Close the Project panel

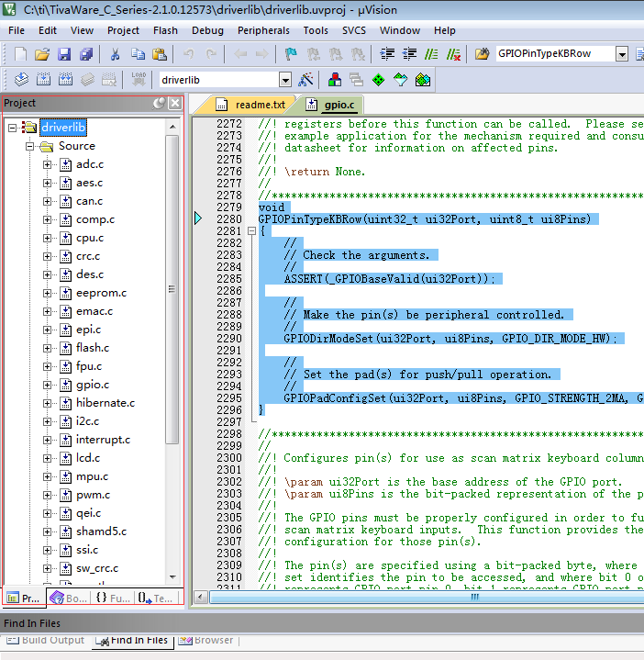(174, 103)
